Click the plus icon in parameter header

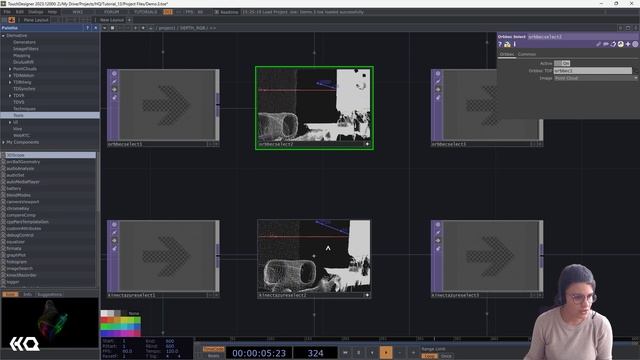click(628, 44)
